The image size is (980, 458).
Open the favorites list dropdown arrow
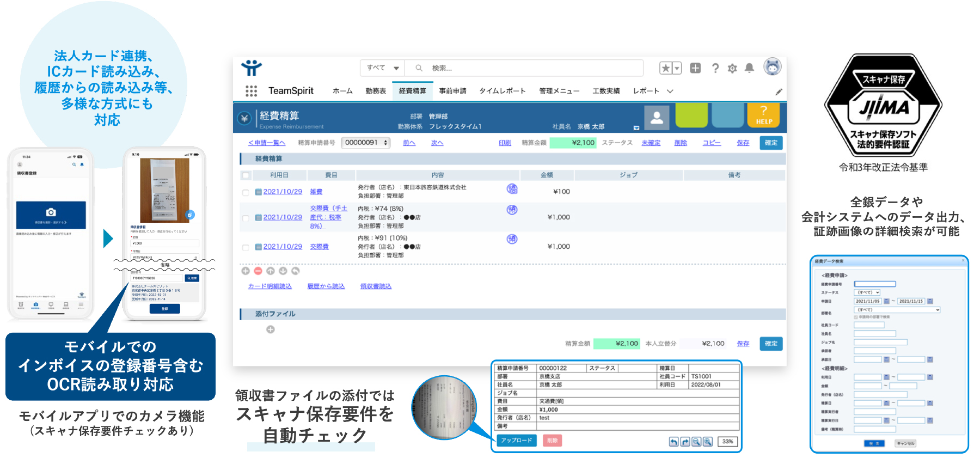tap(677, 68)
